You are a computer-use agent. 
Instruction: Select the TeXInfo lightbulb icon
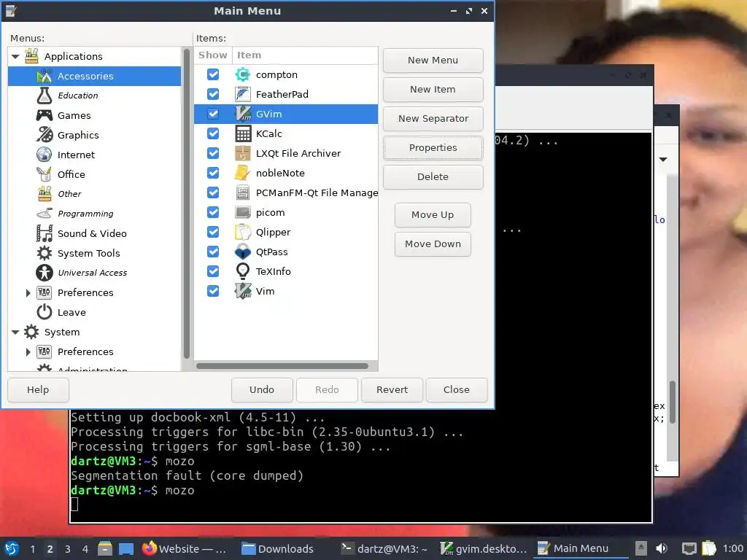click(x=243, y=271)
